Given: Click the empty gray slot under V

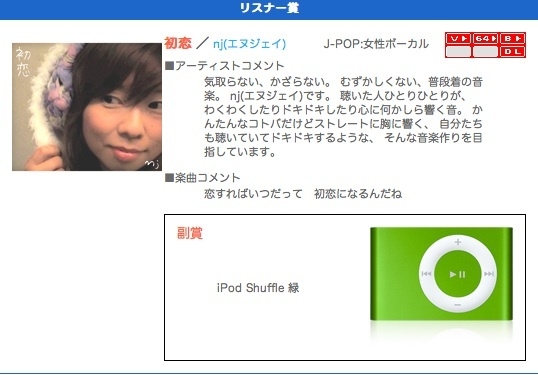Looking at the screenshot, I should 459,52.
